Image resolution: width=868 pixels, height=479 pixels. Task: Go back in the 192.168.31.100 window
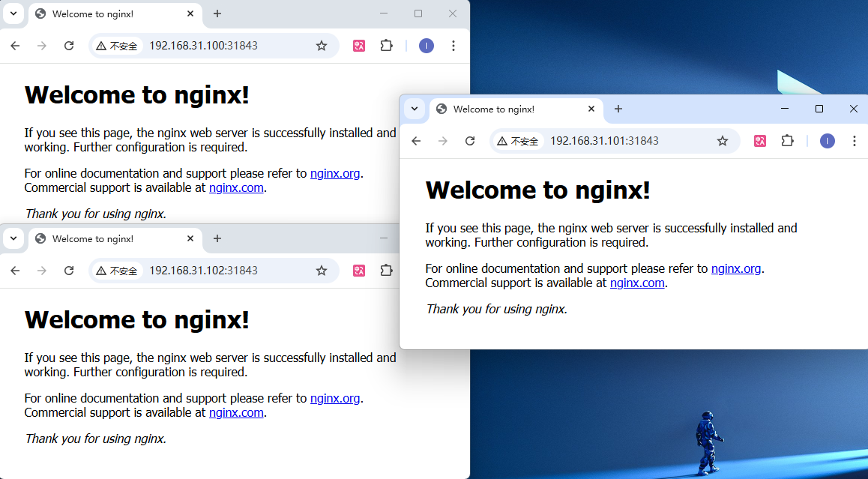15,46
